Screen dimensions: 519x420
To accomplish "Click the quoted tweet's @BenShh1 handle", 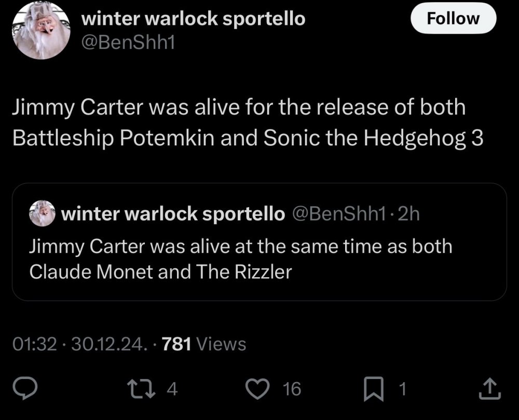I will pos(339,214).
